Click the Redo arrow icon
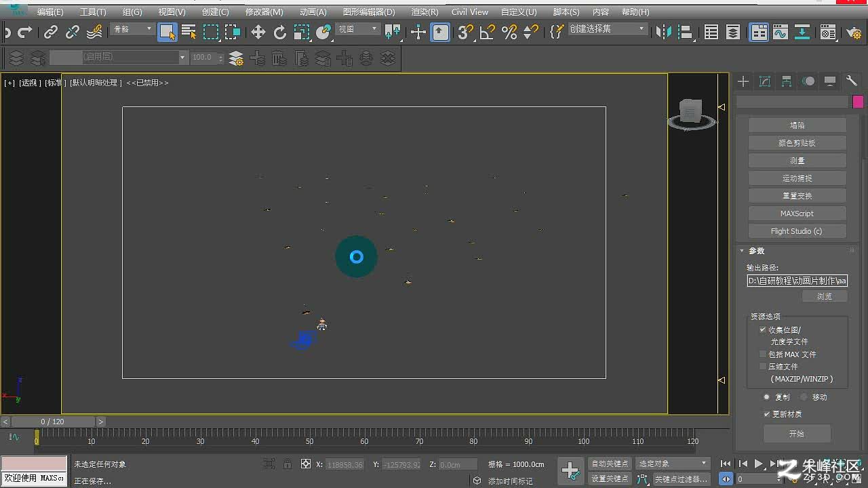868x488 pixels. pos(25,32)
